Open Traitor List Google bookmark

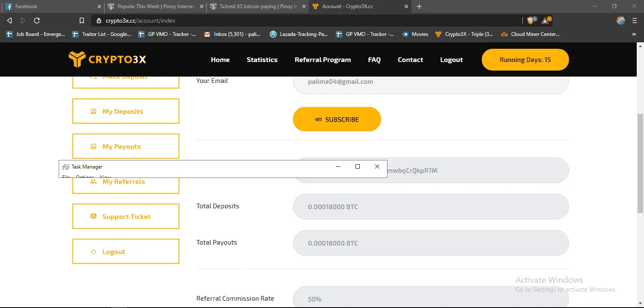click(x=102, y=34)
